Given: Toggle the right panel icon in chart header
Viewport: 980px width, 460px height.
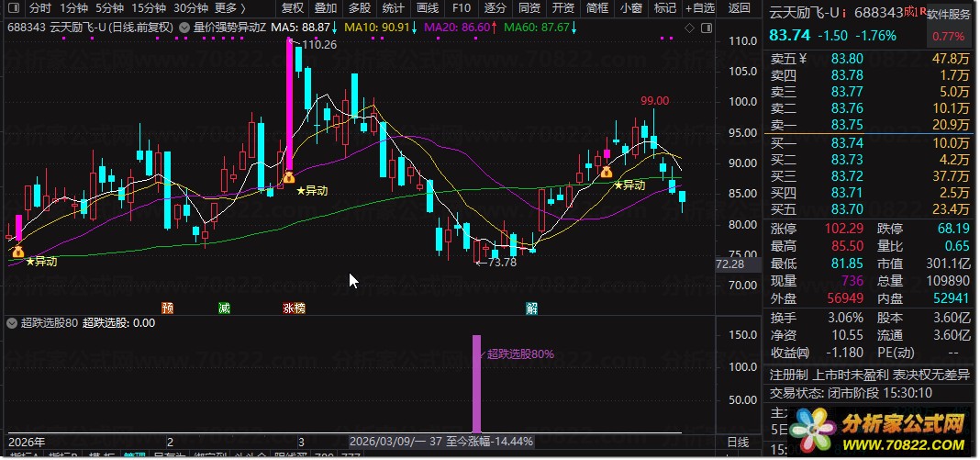Looking at the screenshot, I should tap(707, 28).
